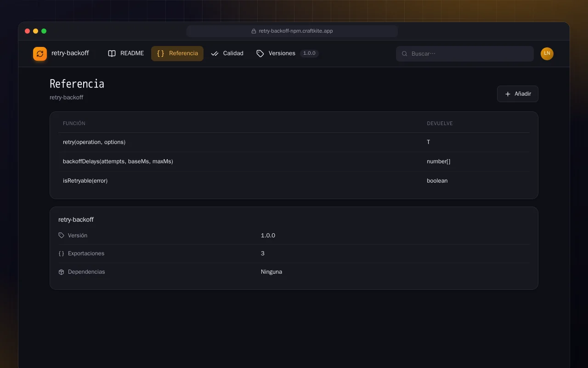Click the retry-backoff subtitle under Referencia
The height and width of the screenshot is (368, 588).
[67, 98]
